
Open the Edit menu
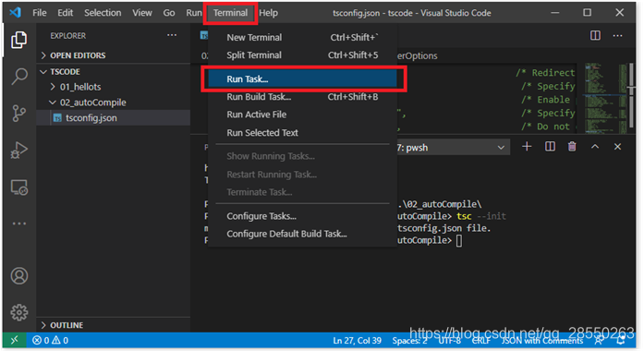pos(65,13)
